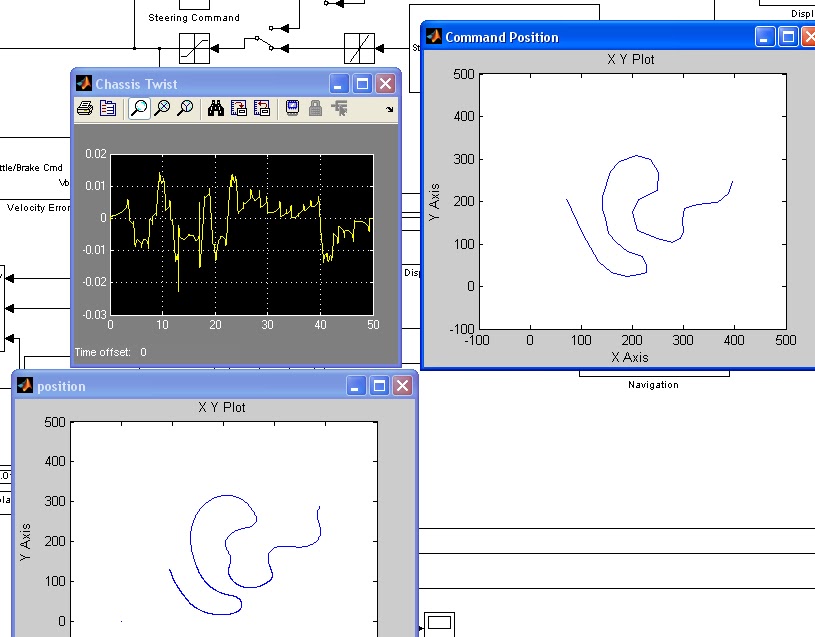Save current axes settings icon
The width and height of the screenshot is (815, 637).
pos(239,108)
